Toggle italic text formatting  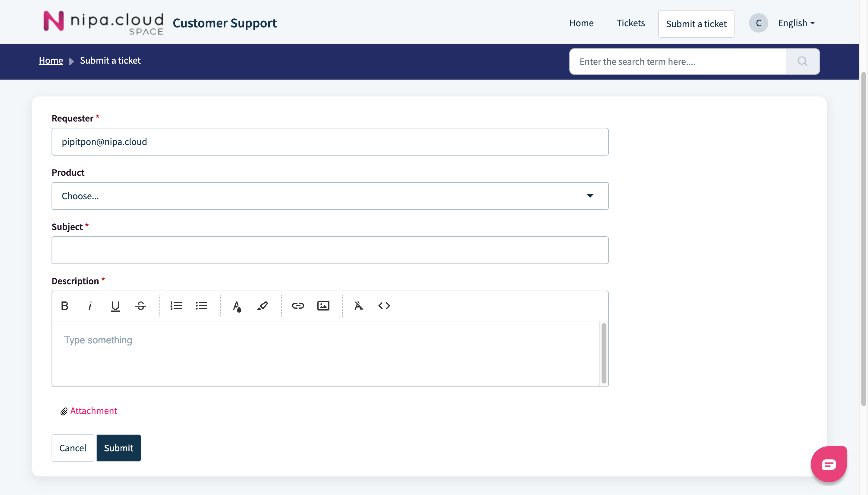pos(90,306)
